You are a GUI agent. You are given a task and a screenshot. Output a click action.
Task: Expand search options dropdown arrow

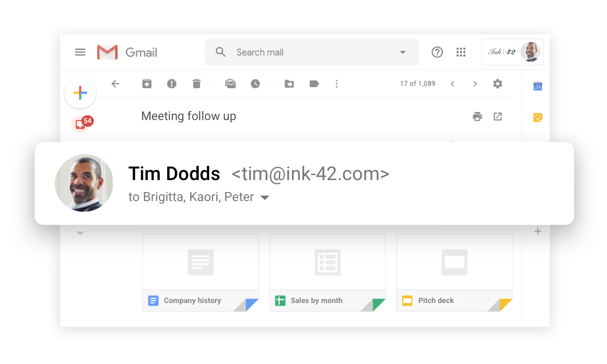point(403,52)
